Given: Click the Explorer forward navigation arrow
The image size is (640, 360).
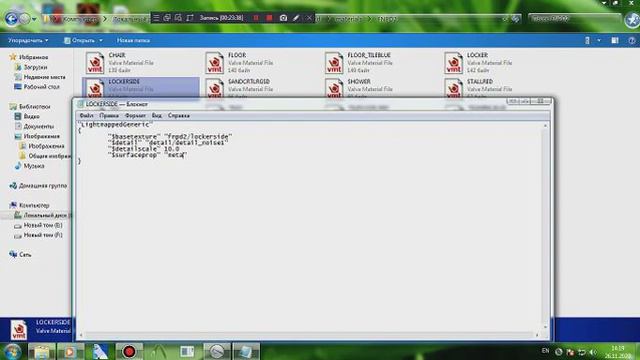Looking at the screenshot, I should pos(24,19).
